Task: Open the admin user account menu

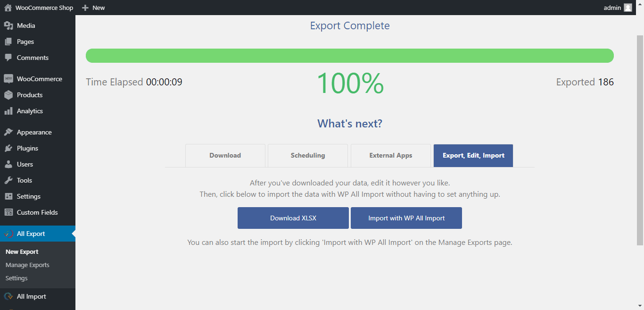Action: (x=618, y=8)
